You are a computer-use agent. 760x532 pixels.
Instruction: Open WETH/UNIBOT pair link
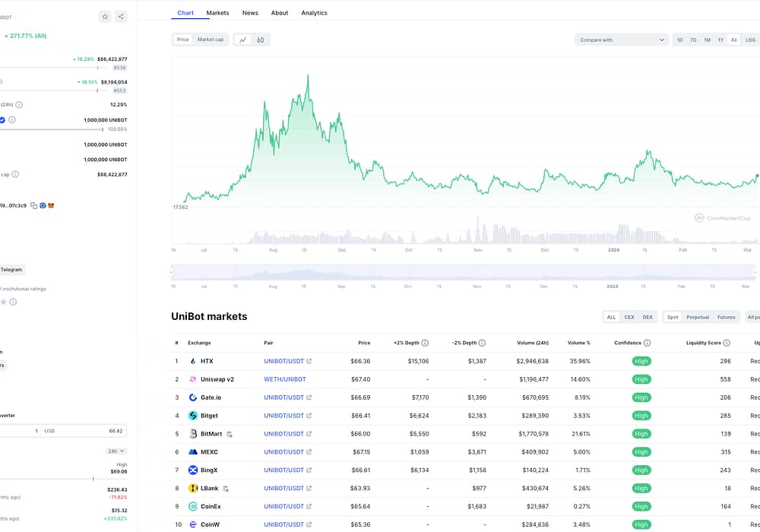click(x=285, y=379)
